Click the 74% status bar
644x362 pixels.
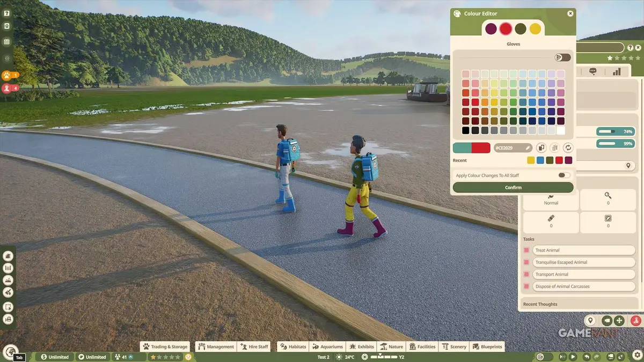(616, 131)
